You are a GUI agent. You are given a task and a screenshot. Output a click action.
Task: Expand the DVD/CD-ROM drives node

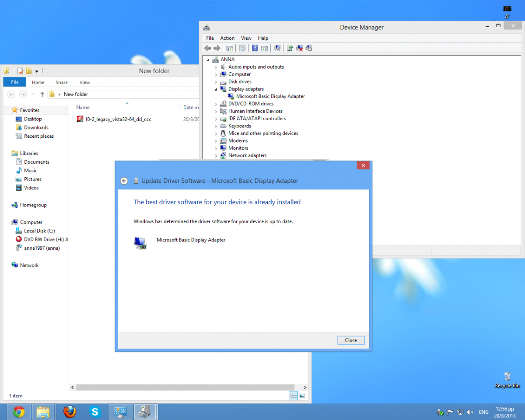(x=216, y=104)
